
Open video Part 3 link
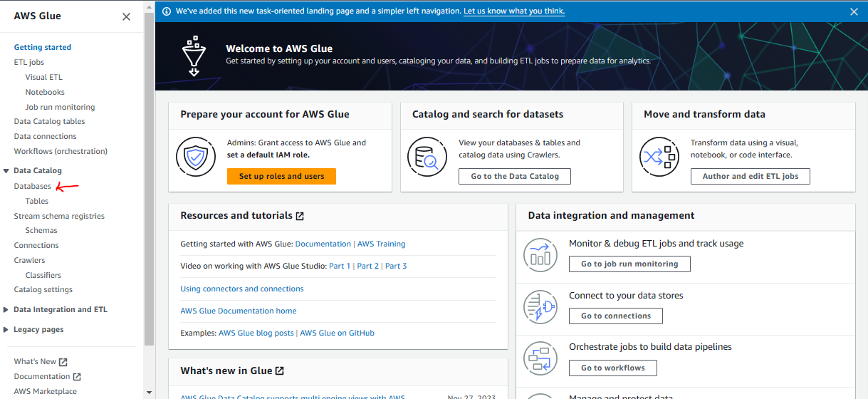tap(396, 266)
